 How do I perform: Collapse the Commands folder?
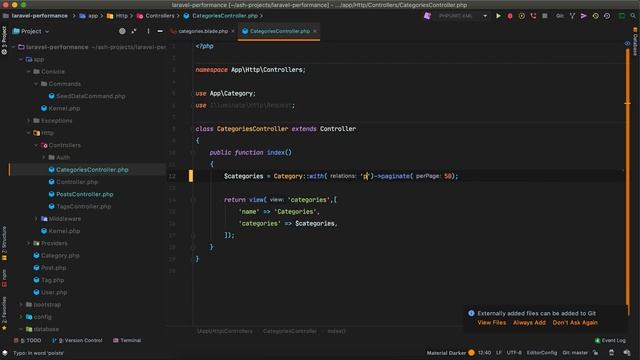36,84
